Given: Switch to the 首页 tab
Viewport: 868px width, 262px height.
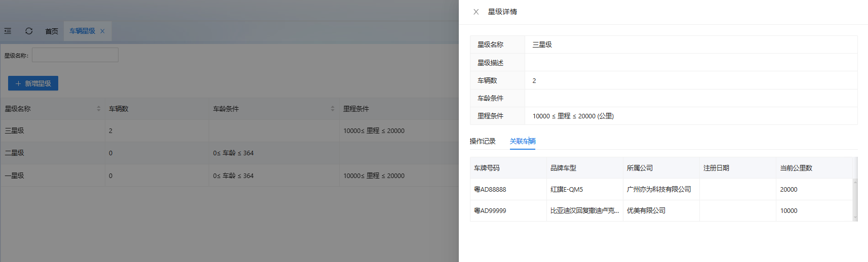Looking at the screenshot, I should point(52,31).
